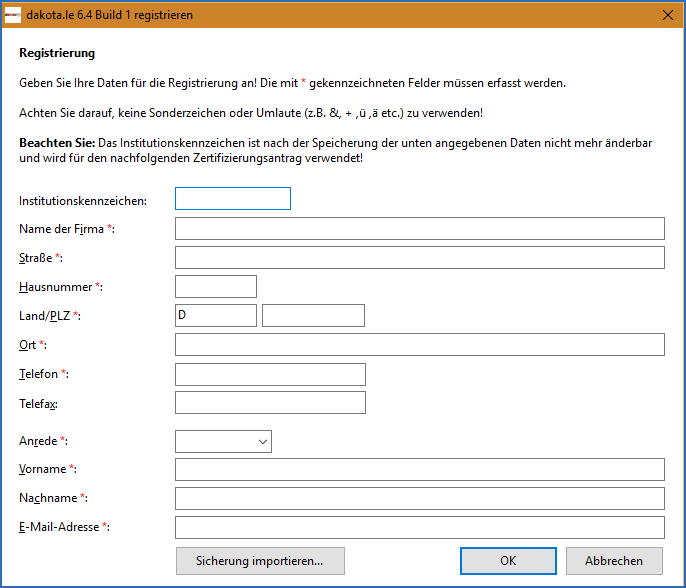
Task: Click the Telefon input field
Action: coord(270,374)
